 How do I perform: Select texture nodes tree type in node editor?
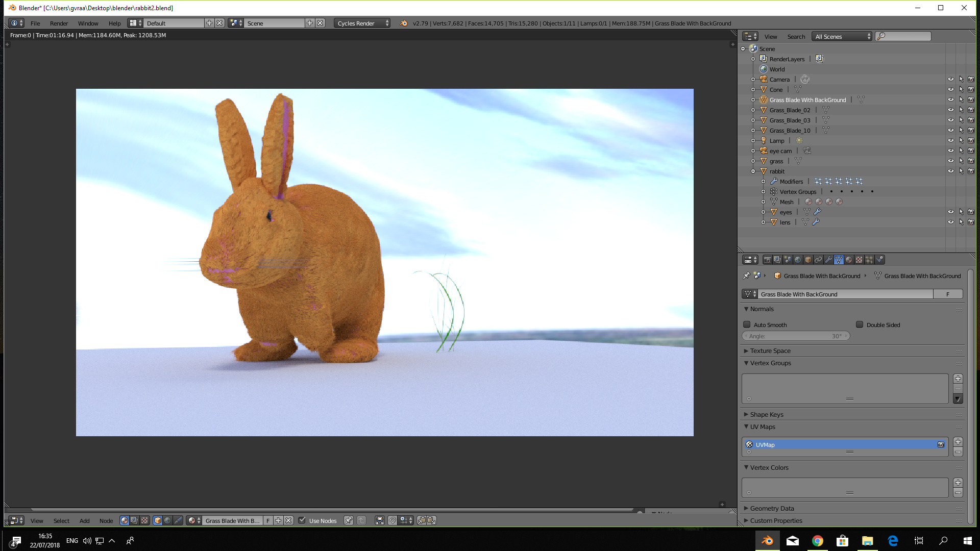[144, 520]
